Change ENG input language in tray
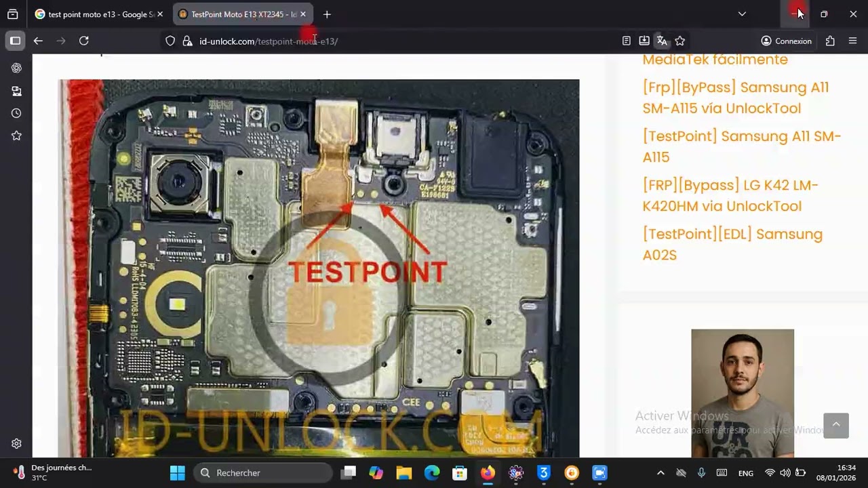 pos(746,473)
